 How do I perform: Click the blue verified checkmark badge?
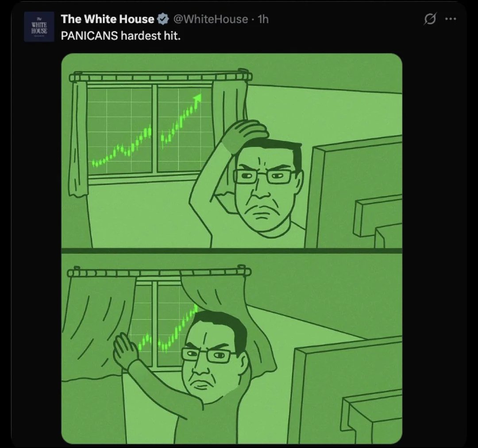(163, 19)
